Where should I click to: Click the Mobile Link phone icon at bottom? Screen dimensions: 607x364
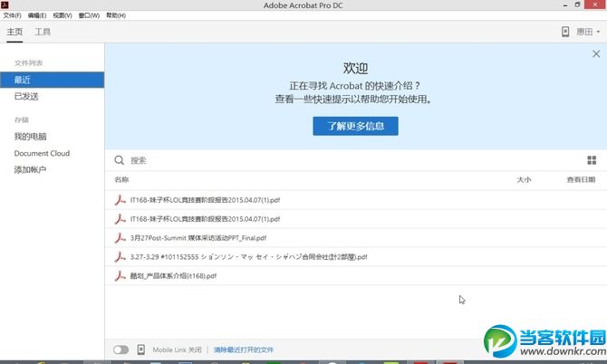141,350
